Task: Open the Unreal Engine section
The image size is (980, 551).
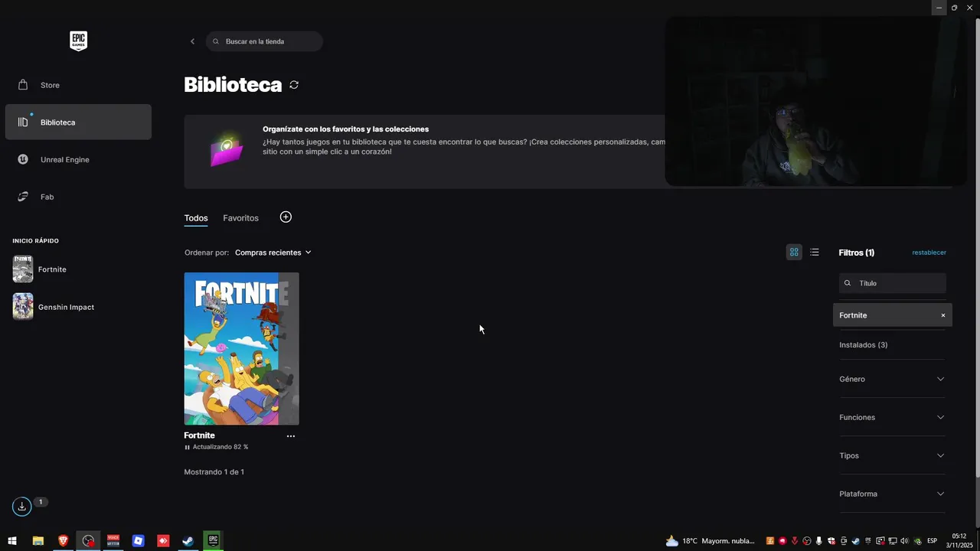Action: tap(78, 159)
